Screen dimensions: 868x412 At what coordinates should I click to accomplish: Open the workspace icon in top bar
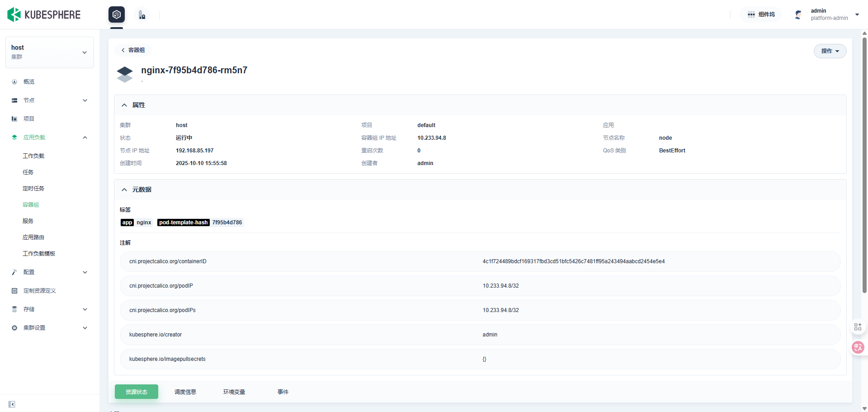pyautogui.click(x=142, y=15)
